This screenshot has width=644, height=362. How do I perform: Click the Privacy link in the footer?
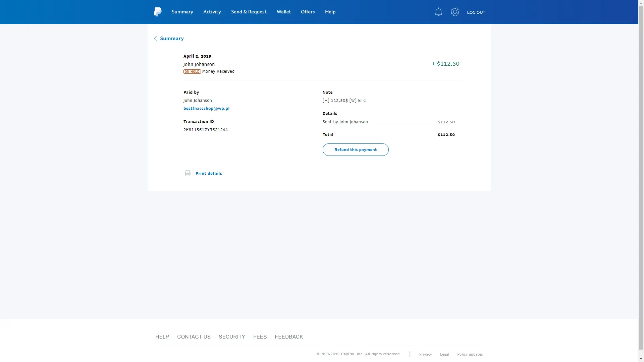click(x=425, y=355)
